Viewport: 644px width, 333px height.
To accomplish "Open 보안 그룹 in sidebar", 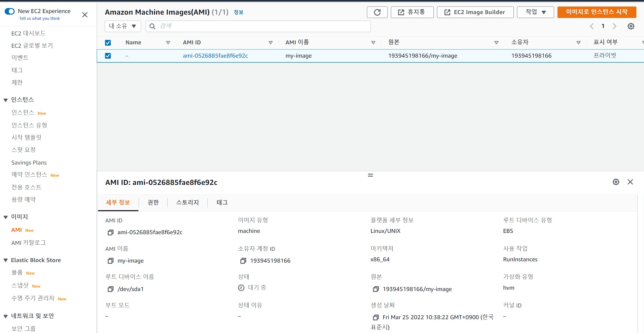I will (x=23, y=329).
